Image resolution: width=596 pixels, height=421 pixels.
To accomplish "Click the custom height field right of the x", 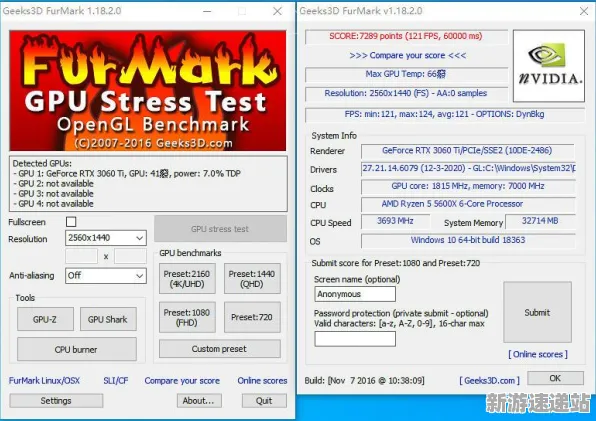I will tap(130, 256).
